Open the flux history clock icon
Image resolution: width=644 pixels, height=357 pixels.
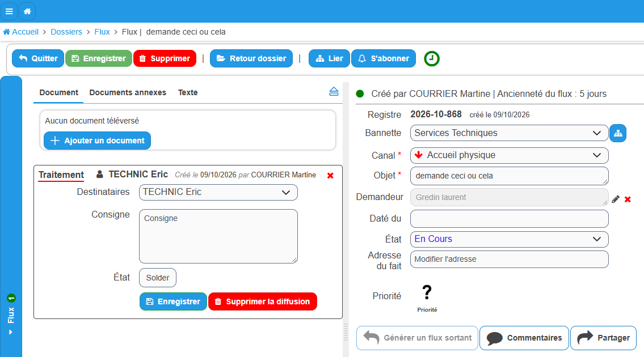pos(432,59)
